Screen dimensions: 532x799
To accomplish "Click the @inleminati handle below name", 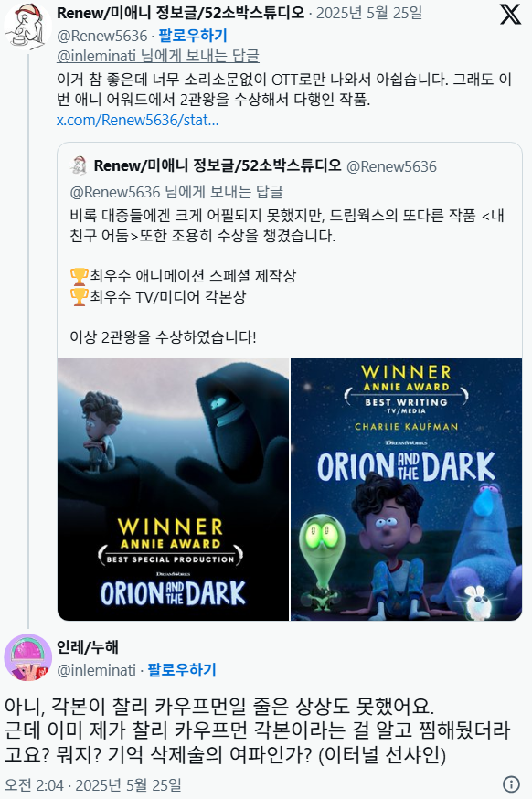I will [96, 670].
